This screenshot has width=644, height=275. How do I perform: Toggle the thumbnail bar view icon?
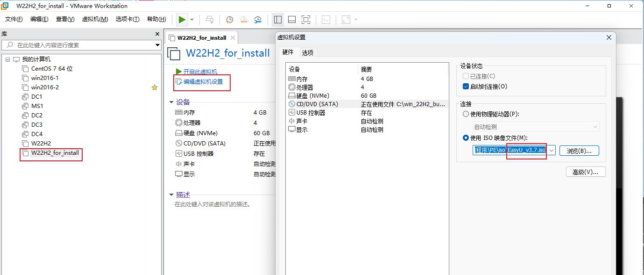coord(292,20)
